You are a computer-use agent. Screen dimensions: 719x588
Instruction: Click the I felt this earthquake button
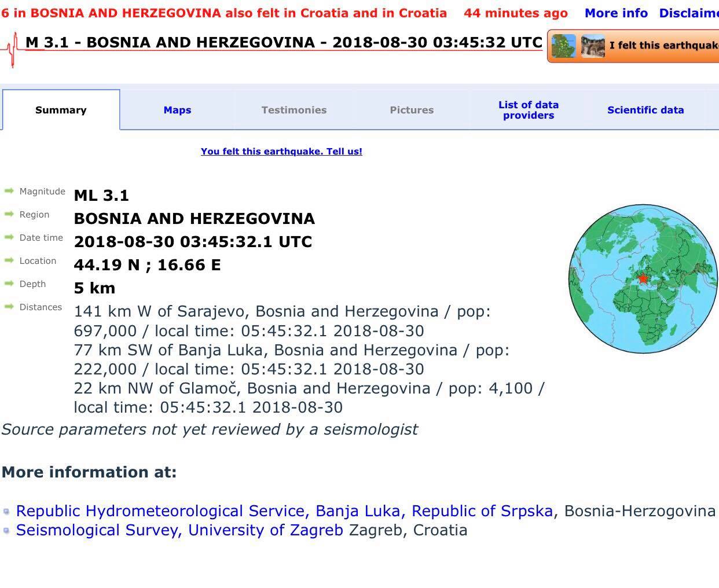[x=633, y=46]
